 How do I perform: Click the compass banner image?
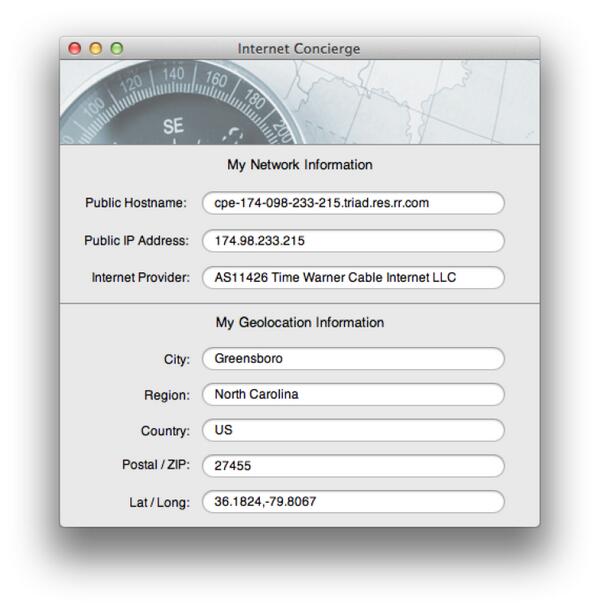(x=300, y=102)
